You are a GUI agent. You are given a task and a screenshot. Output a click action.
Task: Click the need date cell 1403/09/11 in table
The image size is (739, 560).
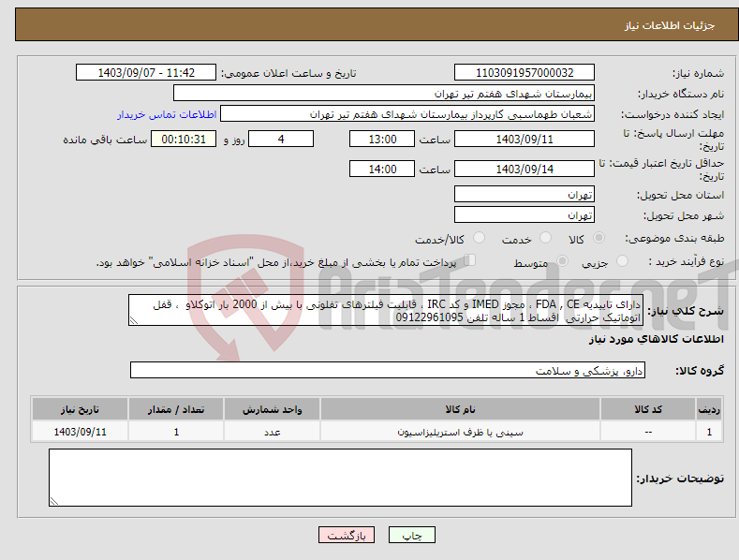[80, 432]
